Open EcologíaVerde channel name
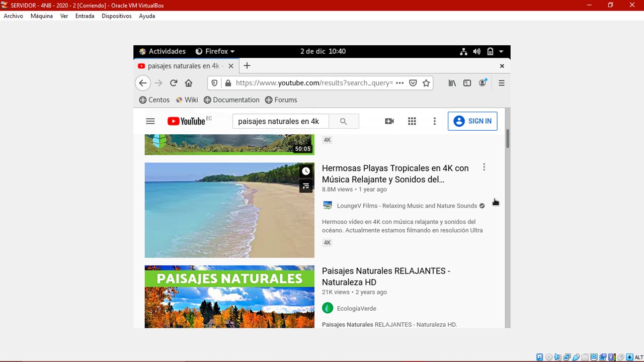 pos(357,308)
